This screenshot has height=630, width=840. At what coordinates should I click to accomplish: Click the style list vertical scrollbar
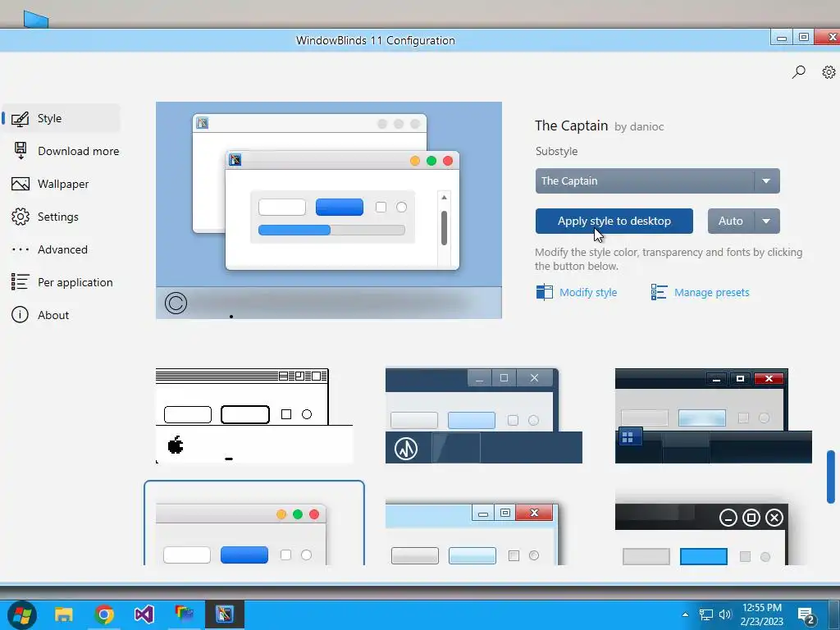(830, 477)
